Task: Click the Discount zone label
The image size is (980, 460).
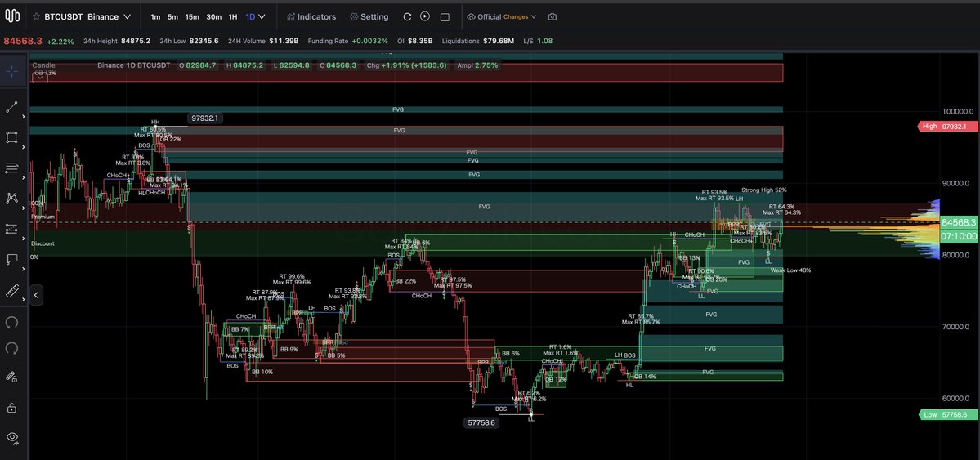Action: coord(43,243)
